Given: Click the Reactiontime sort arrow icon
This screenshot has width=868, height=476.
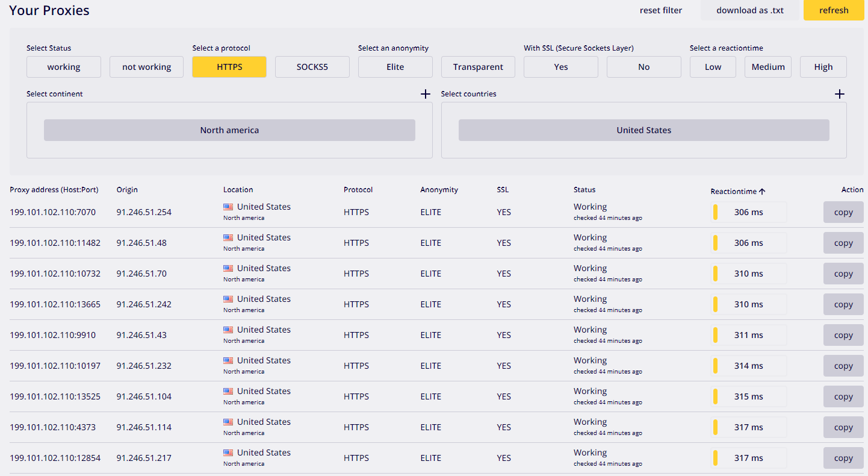Looking at the screenshot, I should [x=762, y=192].
